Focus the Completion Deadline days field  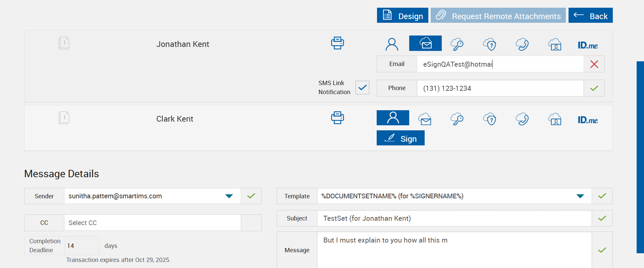(82, 246)
